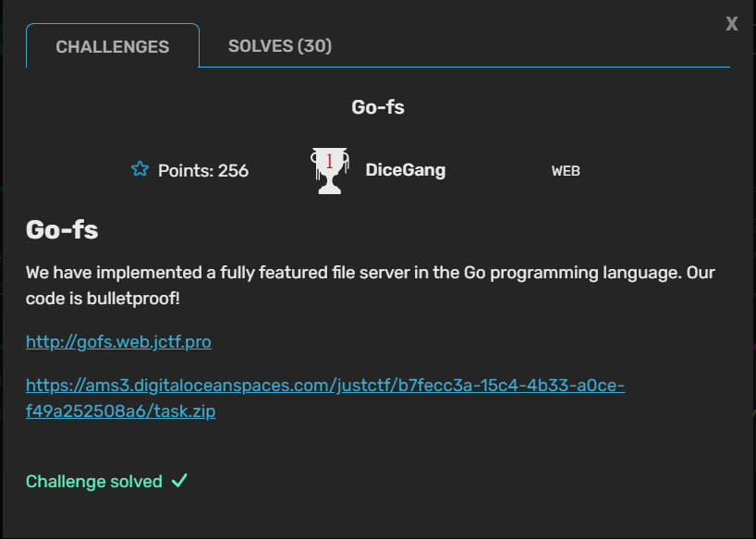Click the green Challenge solved status text
756x539 pixels.
(x=94, y=482)
